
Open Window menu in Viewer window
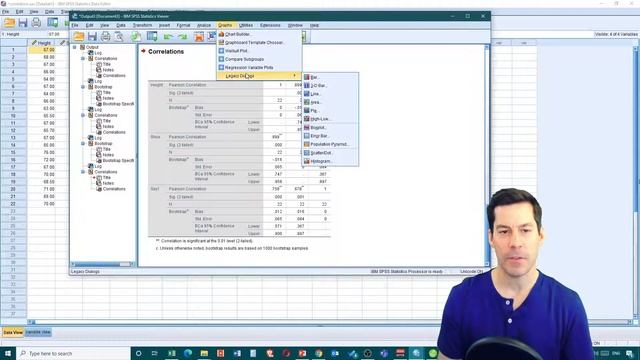pyautogui.click(x=295, y=25)
